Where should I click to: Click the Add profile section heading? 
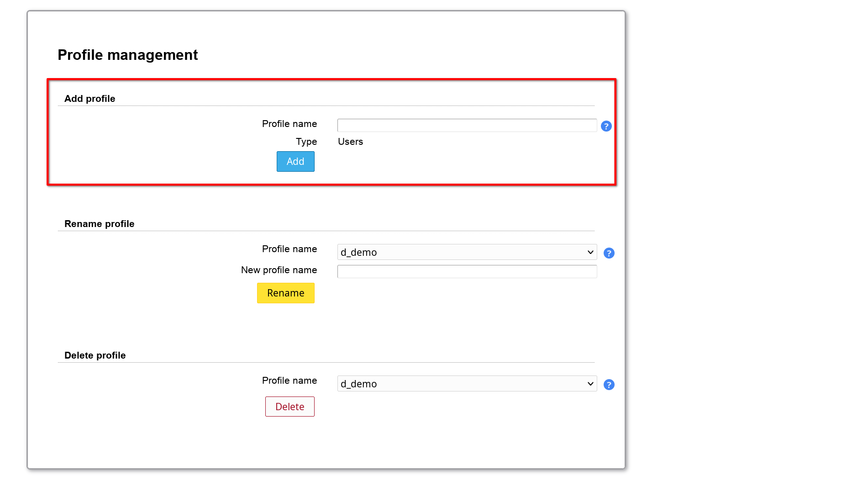[89, 99]
